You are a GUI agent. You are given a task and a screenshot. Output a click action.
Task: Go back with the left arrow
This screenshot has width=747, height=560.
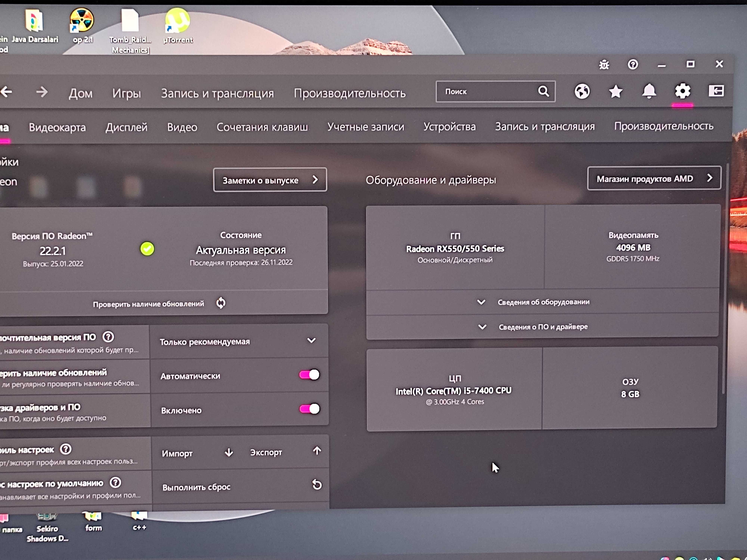point(6,92)
